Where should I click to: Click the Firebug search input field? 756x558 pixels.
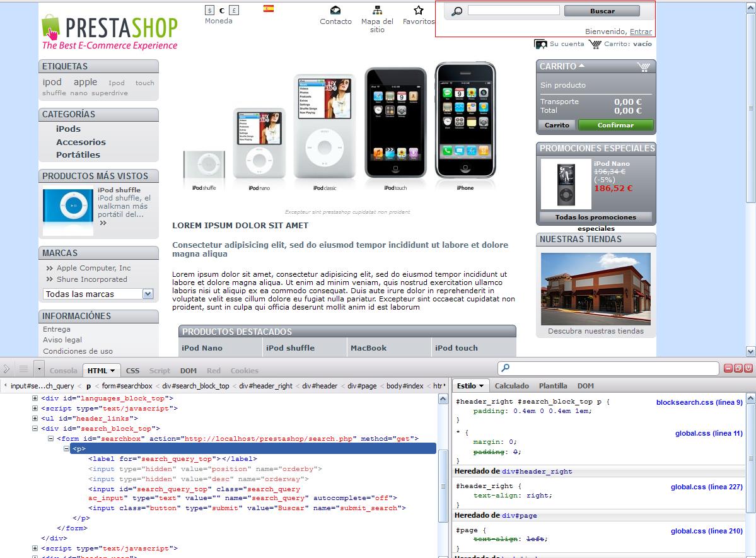[x=608, y=368]
